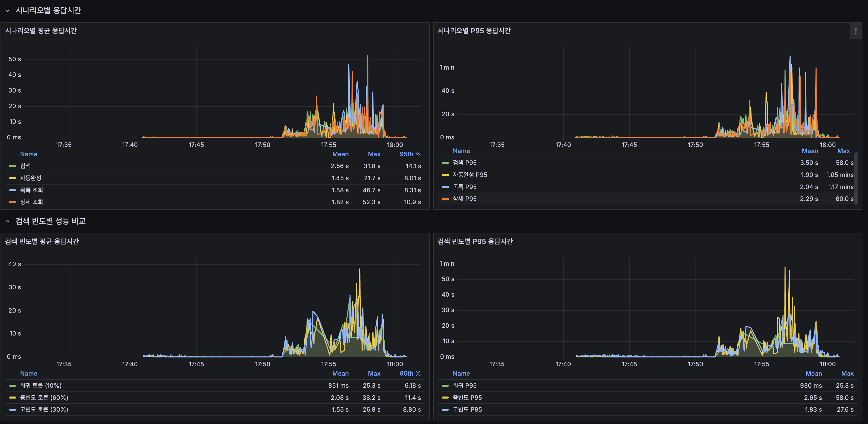This screenshot has height=424, width=868.
Task: Toggle 희귀 토큰 (10%) series
Action: click(40, 385)
